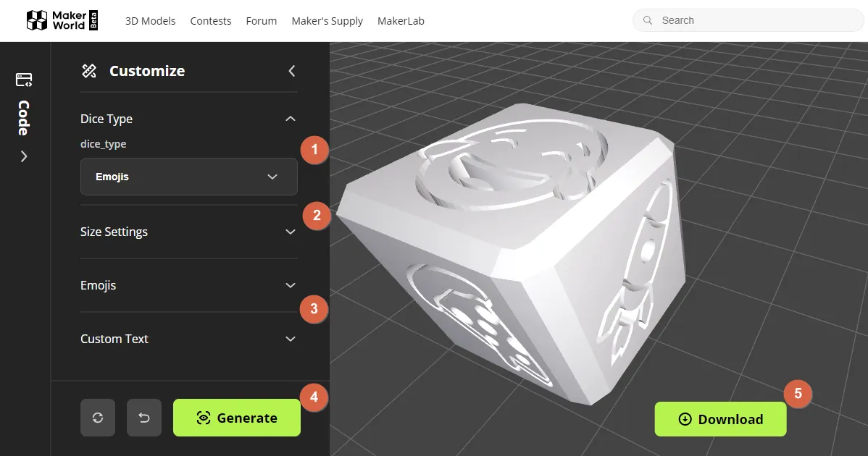868x456 pixels.
Task: Download the generated dice model
Action: click(x=720, y=419)
